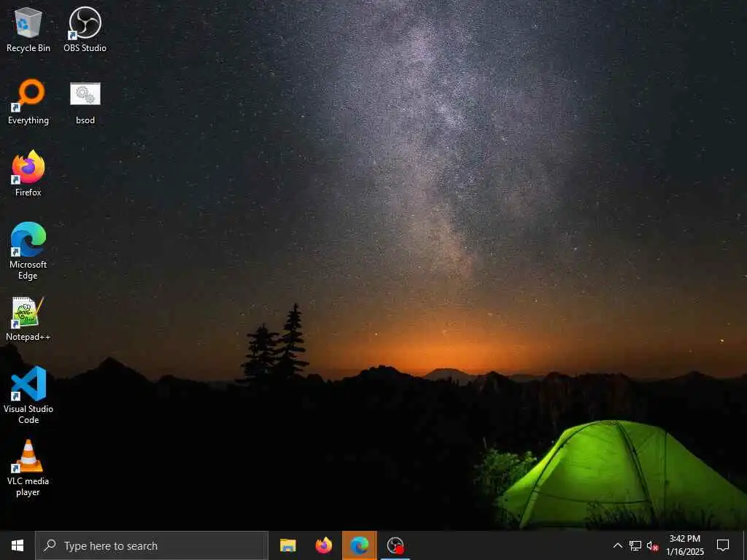
Task: Switch to OBS Studio in the taskbar
Action: click(395, 545)
